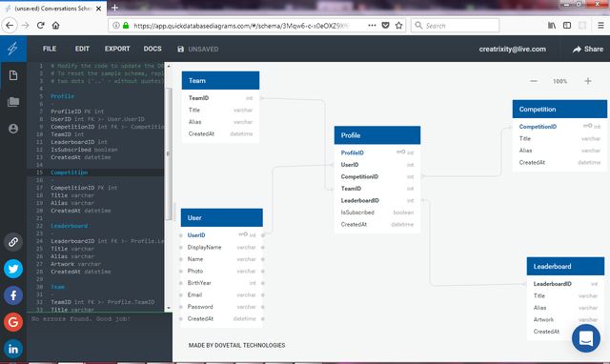Open the EXPORT menu
610x364 pixels.
click(x=117, y=49)
